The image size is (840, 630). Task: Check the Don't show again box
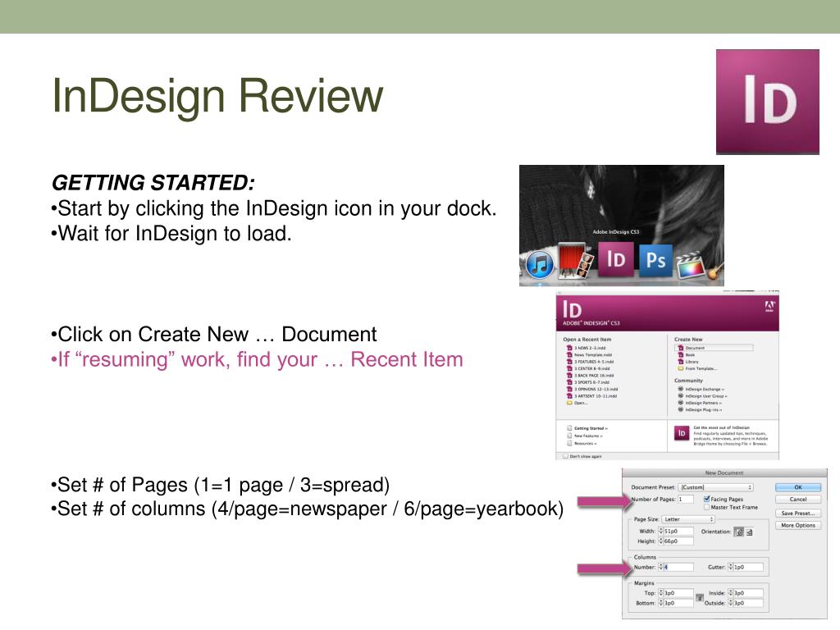tap(564, 456)
